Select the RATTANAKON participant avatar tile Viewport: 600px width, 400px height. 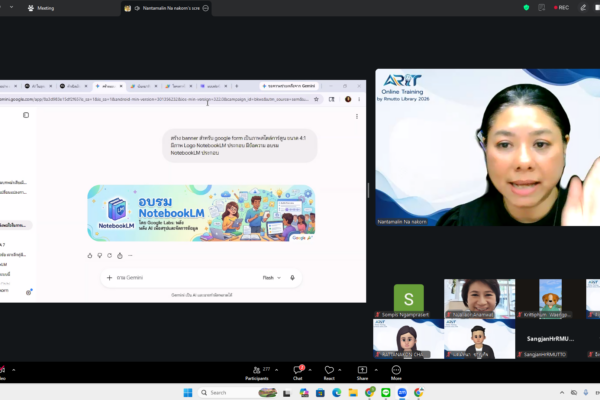(408, 339)
